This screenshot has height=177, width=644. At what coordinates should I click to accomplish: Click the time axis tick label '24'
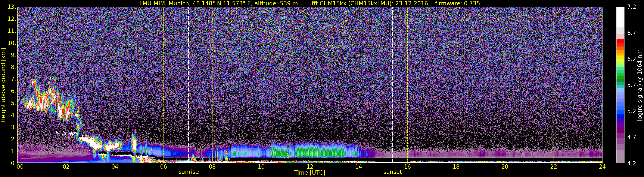point(602,167)
